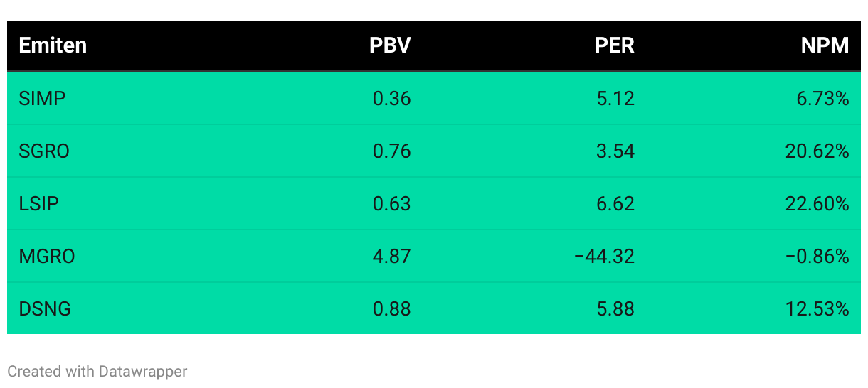Select MGRO's PER value −44.32
The width and height of the screenshot is (868, 388).
[604, 257]
